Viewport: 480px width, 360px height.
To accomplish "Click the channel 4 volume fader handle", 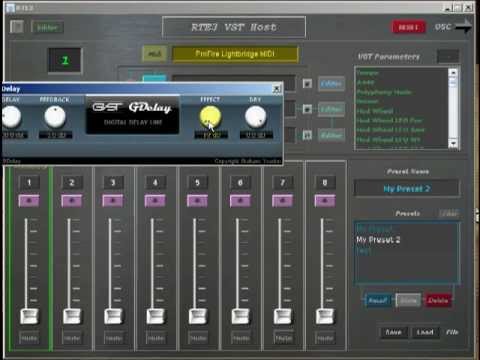I will (x=155, y=316).
